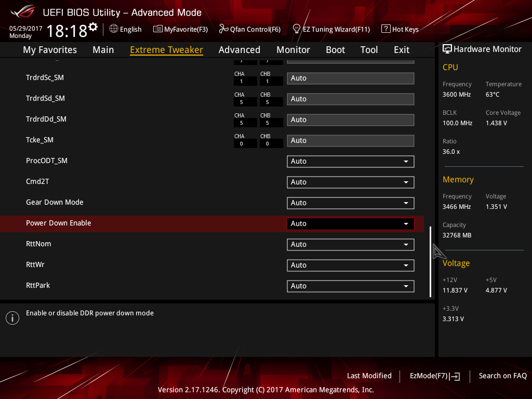Click the Last Modified button
Image resolution: width=532 pixels, height=399 pixels.
369,376
